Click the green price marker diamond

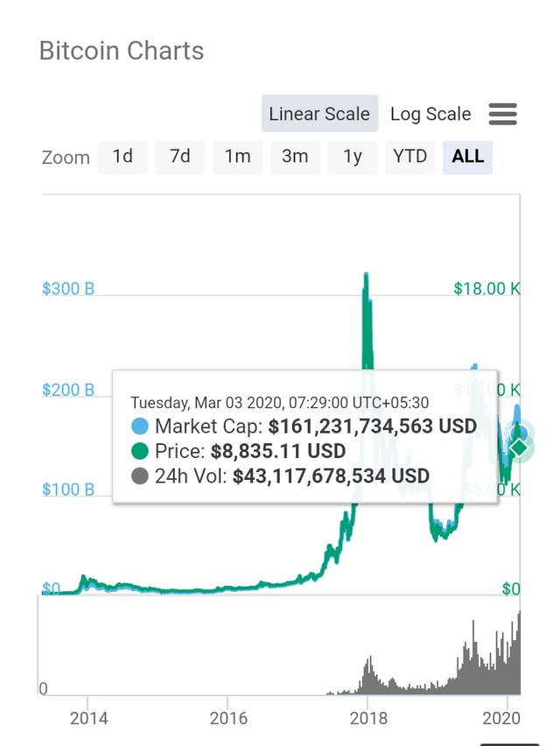[519, 447]
